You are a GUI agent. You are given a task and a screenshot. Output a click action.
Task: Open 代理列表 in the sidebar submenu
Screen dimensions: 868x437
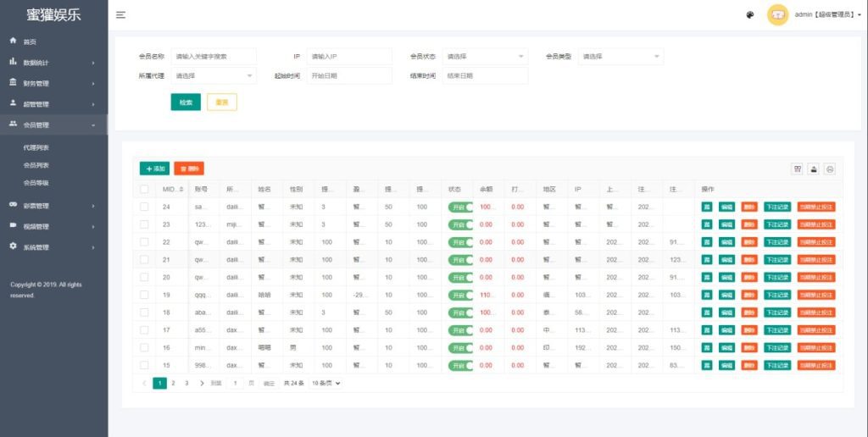click(36, 147)
